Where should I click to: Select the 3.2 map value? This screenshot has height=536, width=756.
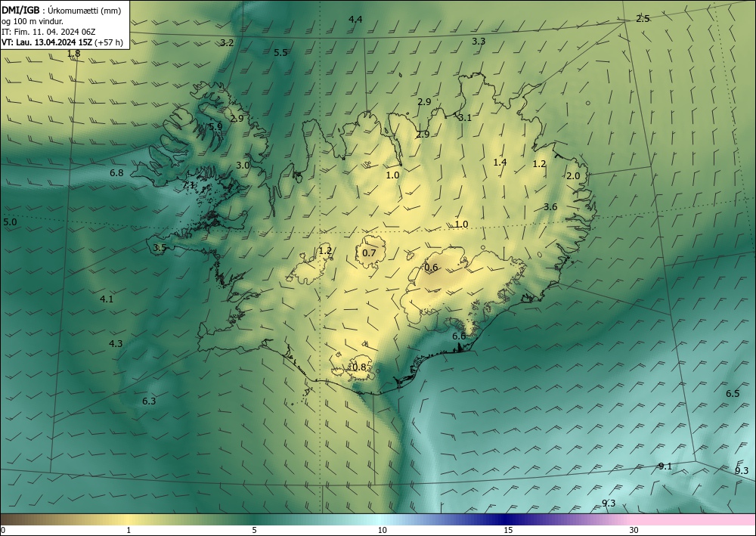227,42
